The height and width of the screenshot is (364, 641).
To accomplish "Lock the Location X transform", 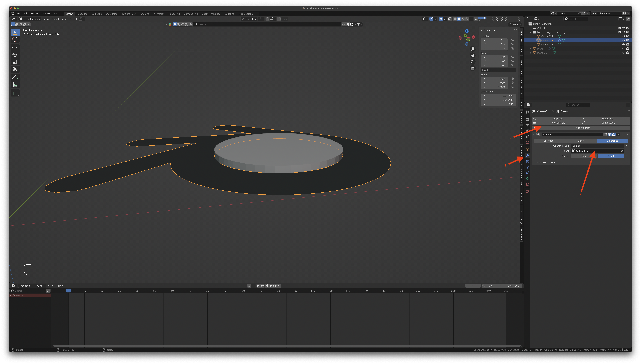I will (513, 40).
